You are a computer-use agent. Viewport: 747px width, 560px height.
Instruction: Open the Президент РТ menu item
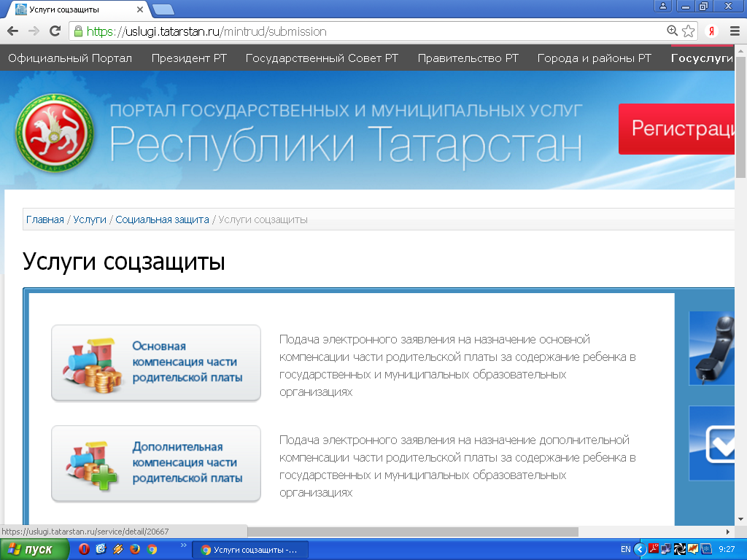(x=189, y=58)
